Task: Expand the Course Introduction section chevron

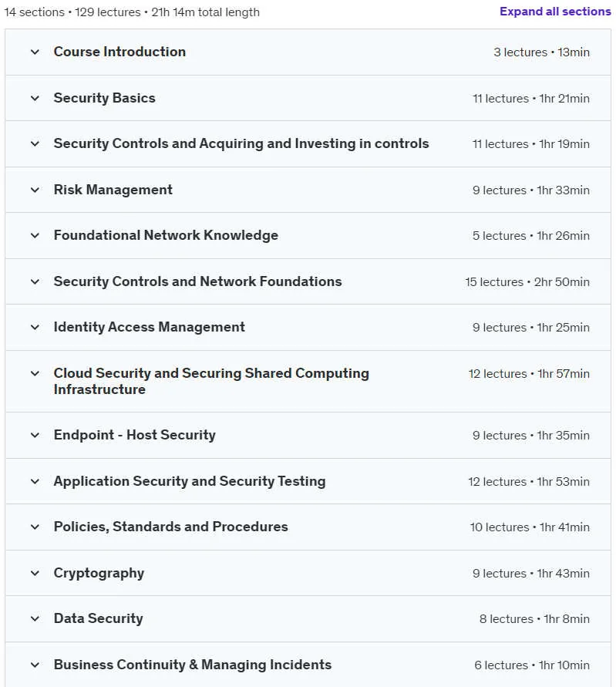Action: click(x=35, y=52)
